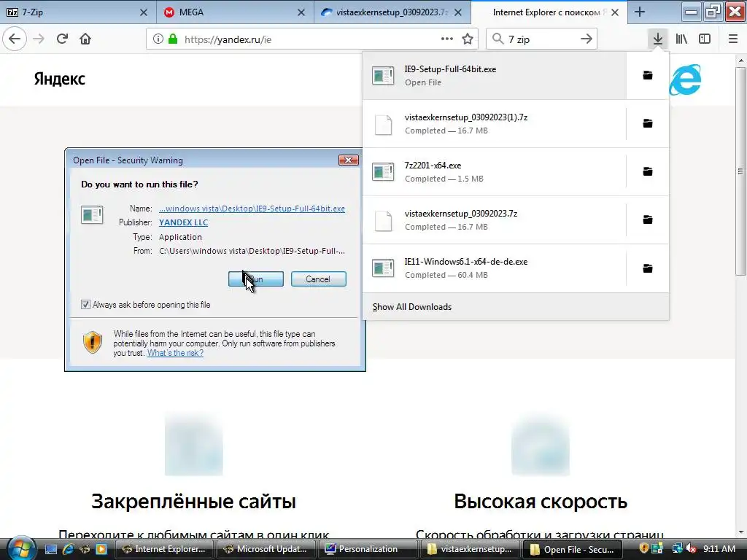The image size is (747, 560).
Task: Click the green padlock security icon
Action: 173,39
